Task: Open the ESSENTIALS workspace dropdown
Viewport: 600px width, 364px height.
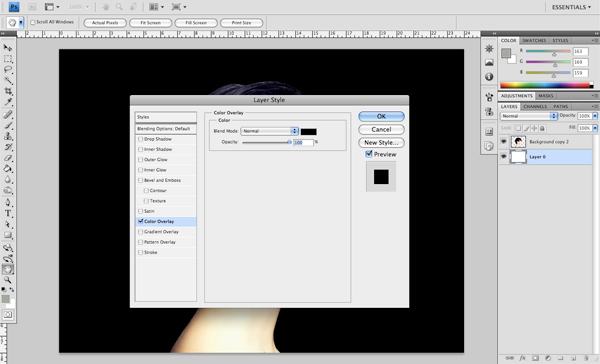Action: coord(571,7)
